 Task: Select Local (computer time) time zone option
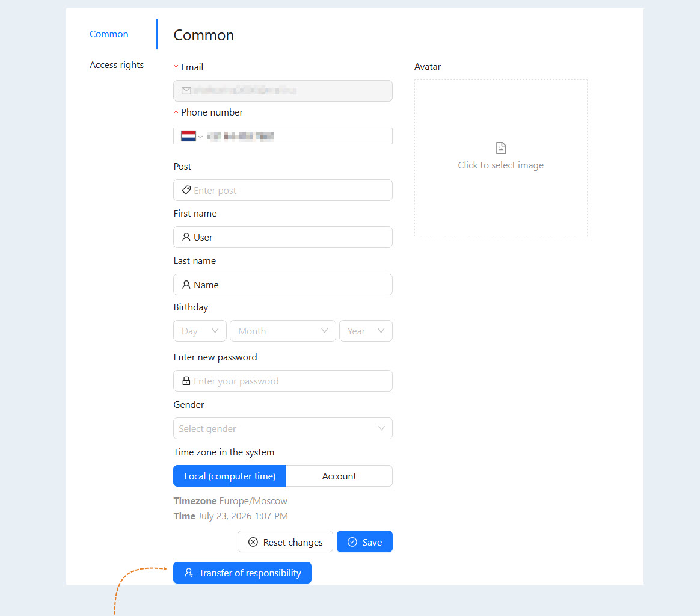pyautogui.click(x=230, y=476)
